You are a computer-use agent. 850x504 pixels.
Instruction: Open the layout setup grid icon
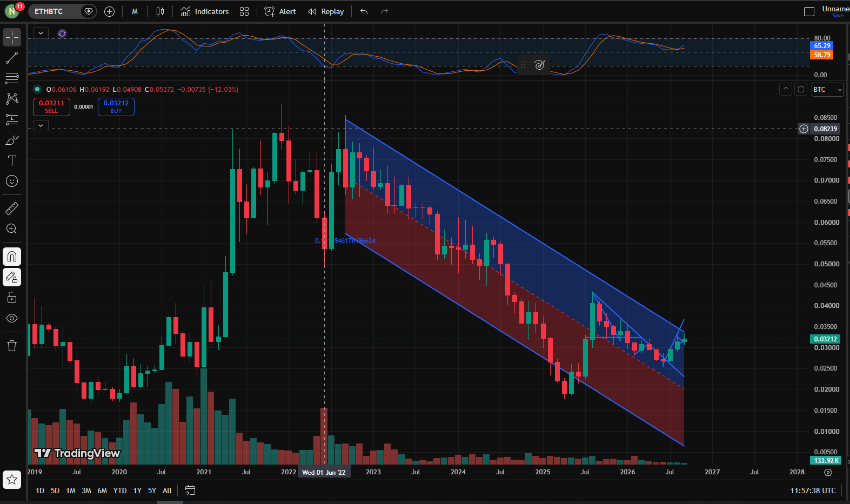click(244, 11)
